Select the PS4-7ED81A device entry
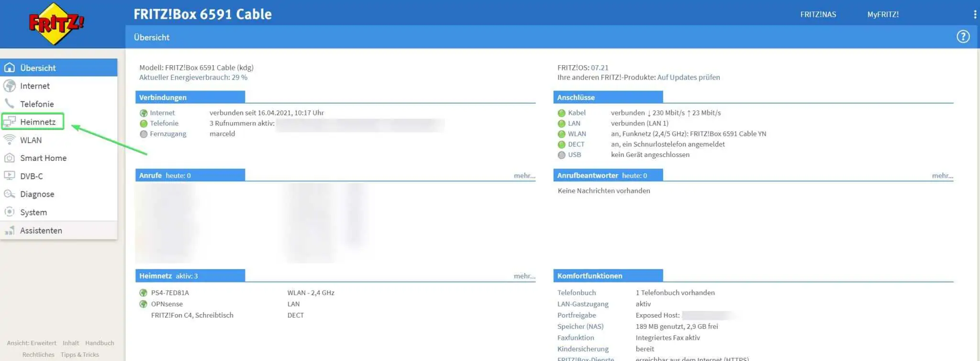 tap(170, 293)
